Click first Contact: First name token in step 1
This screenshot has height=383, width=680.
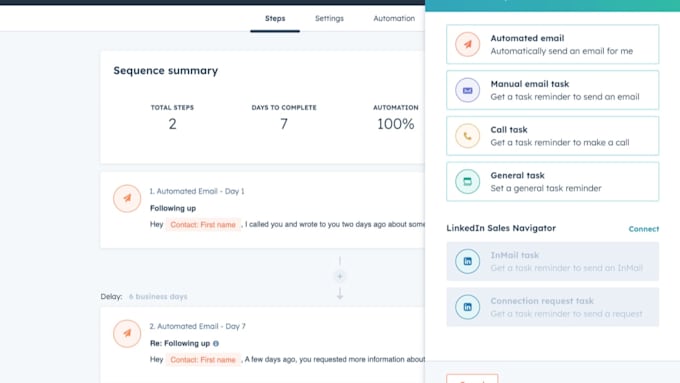point(203,225)
